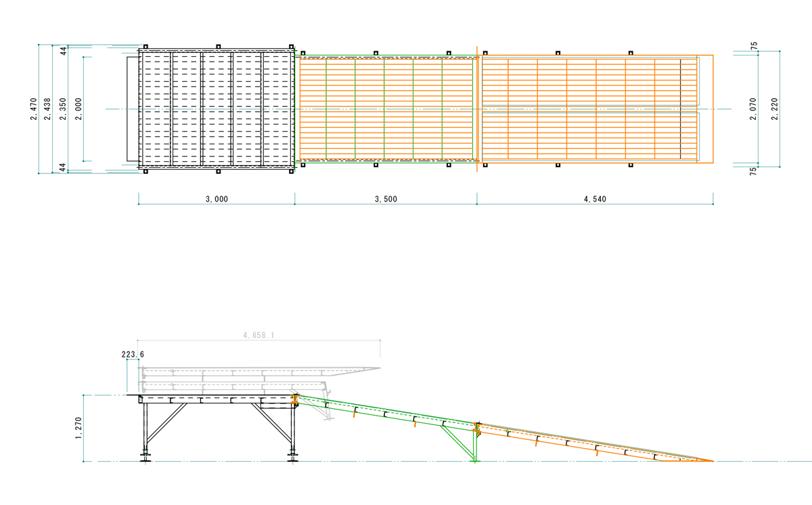Select the 2,470 overall width dimension
812x505 pixels.
34,108
